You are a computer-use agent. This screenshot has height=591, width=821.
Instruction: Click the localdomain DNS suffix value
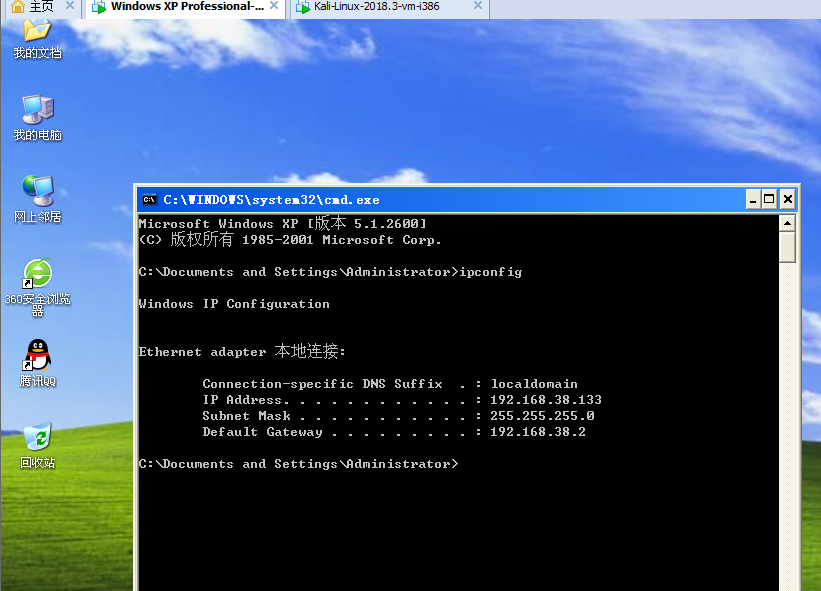pyautogui.click(x=534, y=384)
